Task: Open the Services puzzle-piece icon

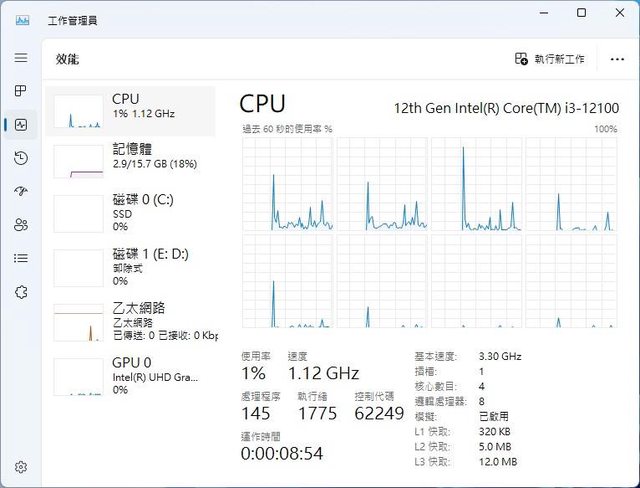Action: point(21,292)
